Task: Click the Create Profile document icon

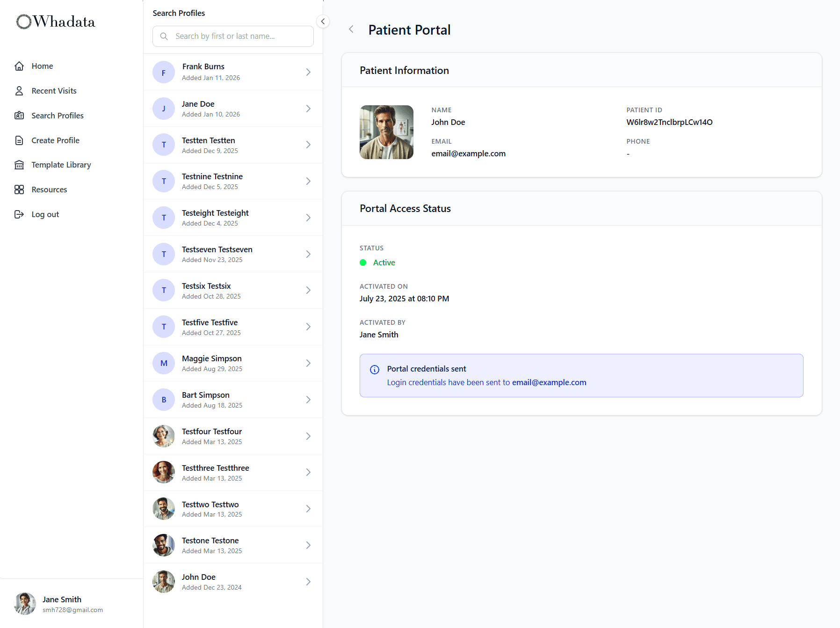Action: click(x=19, y=140)
